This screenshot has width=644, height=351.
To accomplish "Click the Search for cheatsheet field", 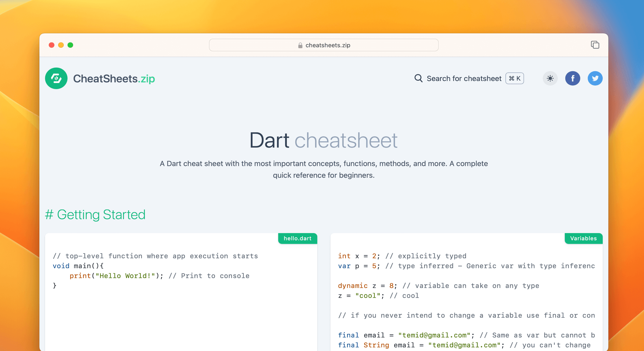I will coord(464,78).
